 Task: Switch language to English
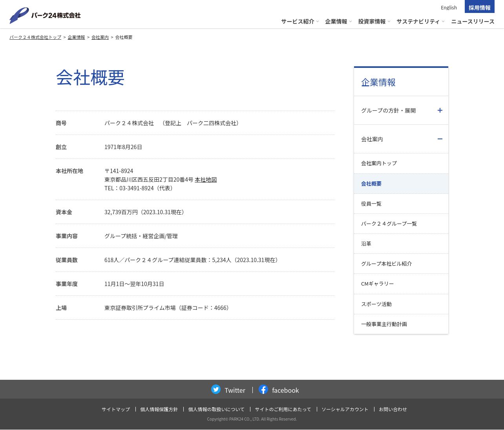coord(449,7)
